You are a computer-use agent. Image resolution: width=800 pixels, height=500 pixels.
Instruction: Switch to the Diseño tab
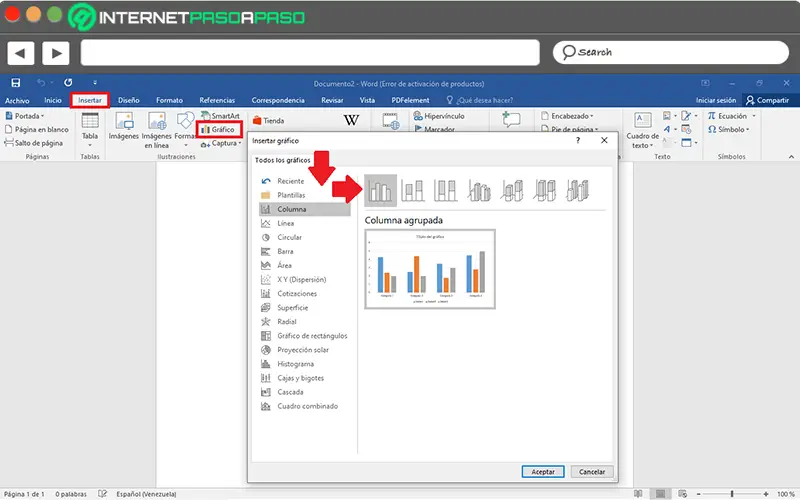[129, 101]
